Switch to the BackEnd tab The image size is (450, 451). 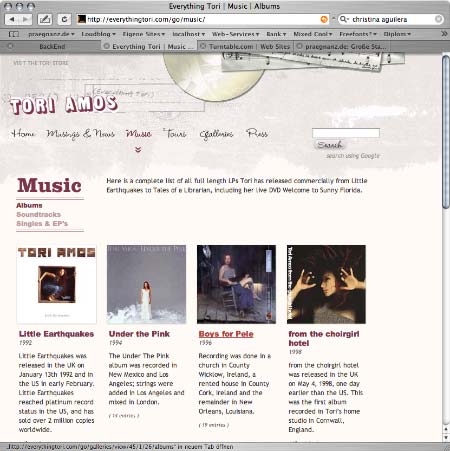(x=52, y=46)
